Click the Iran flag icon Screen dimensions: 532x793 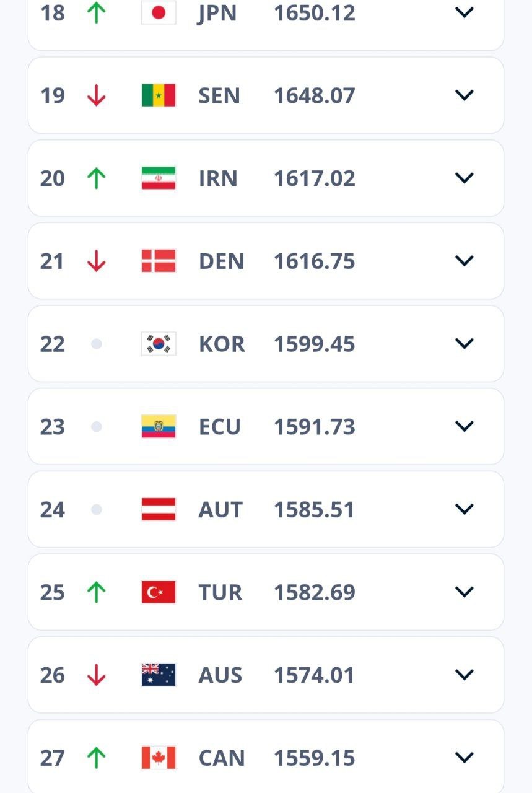tap(159, 178)
